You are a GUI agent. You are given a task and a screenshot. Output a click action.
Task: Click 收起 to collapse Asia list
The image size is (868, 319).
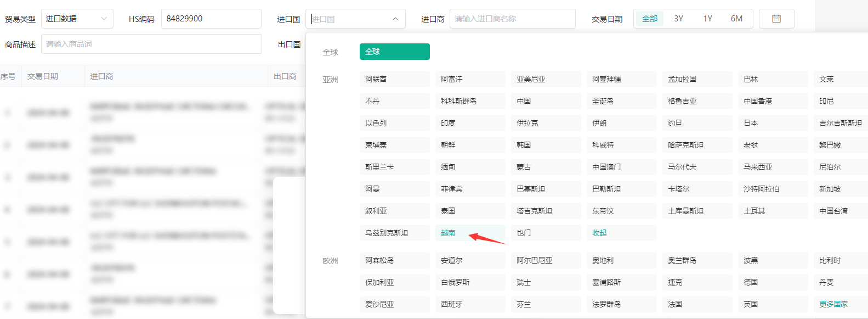click(599, 233)
